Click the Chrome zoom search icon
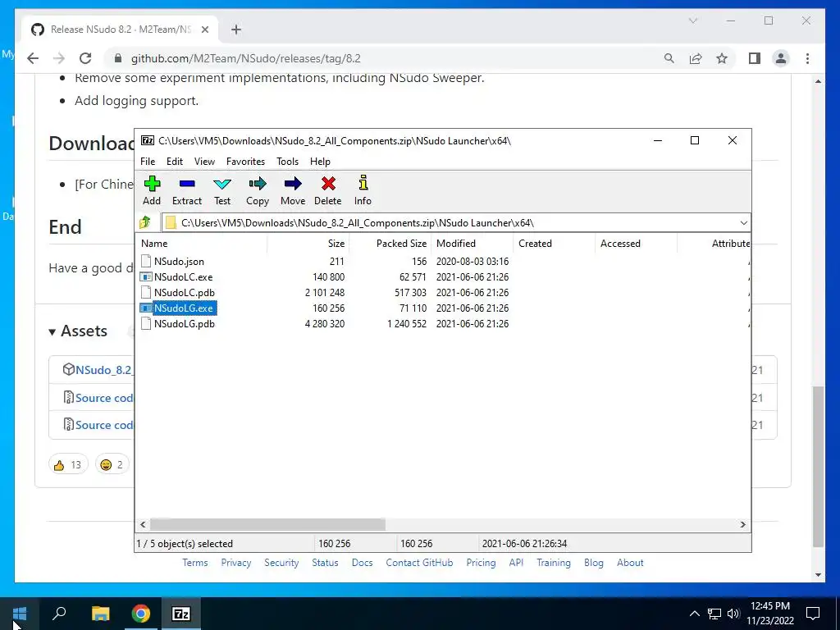840x630 pixels. 669,58
